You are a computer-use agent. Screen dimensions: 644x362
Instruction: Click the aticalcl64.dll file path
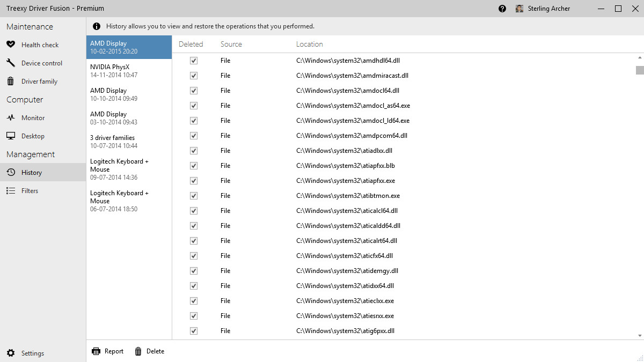[x=347, y=211]
